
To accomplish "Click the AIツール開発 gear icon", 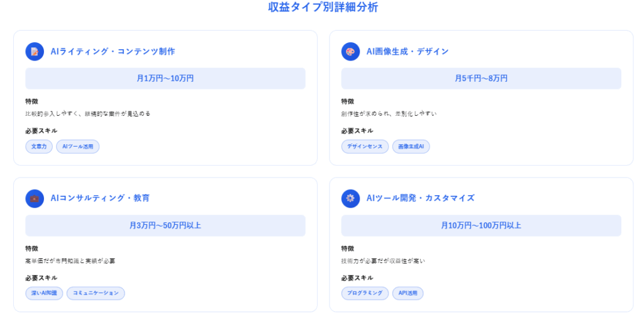I will click(350, 199).
